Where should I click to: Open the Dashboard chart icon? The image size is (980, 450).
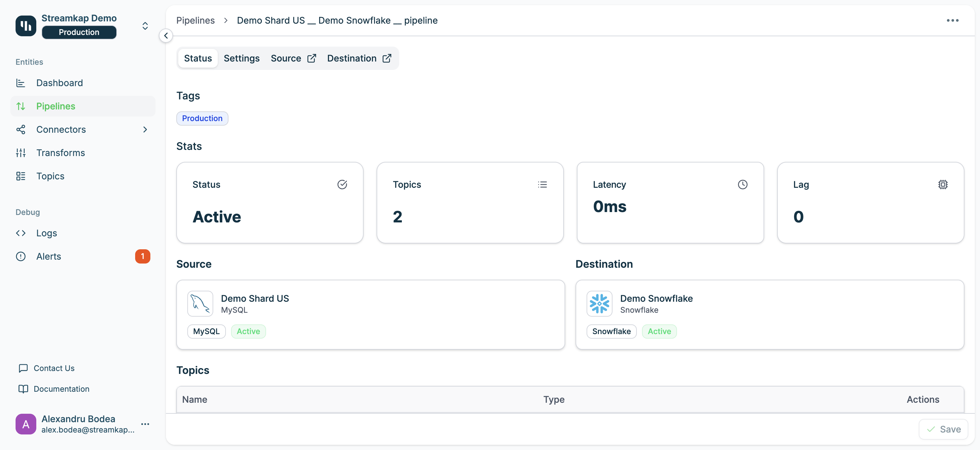click(20, 83)
